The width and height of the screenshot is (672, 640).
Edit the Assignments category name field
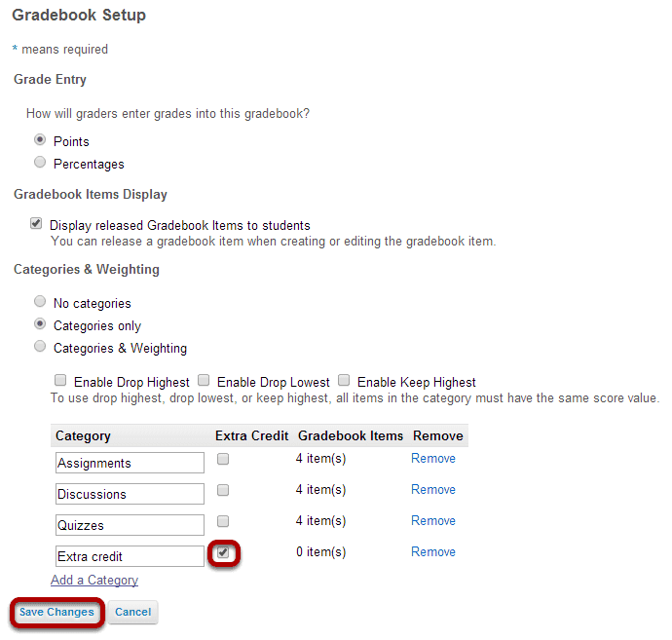(x=130, y=463)
